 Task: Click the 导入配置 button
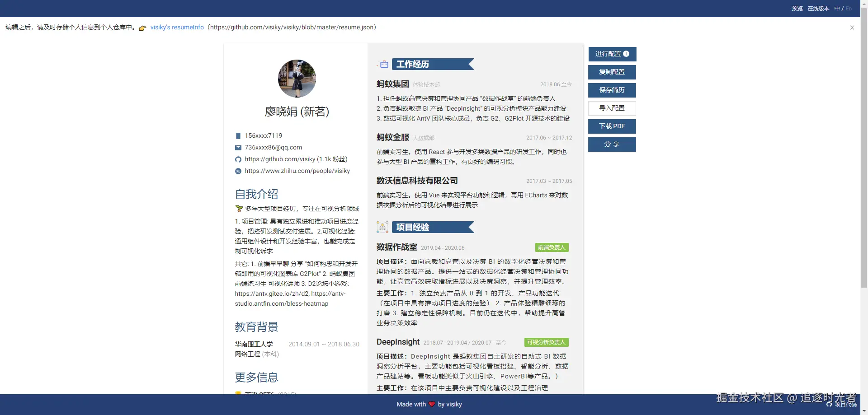pos(612,108)
